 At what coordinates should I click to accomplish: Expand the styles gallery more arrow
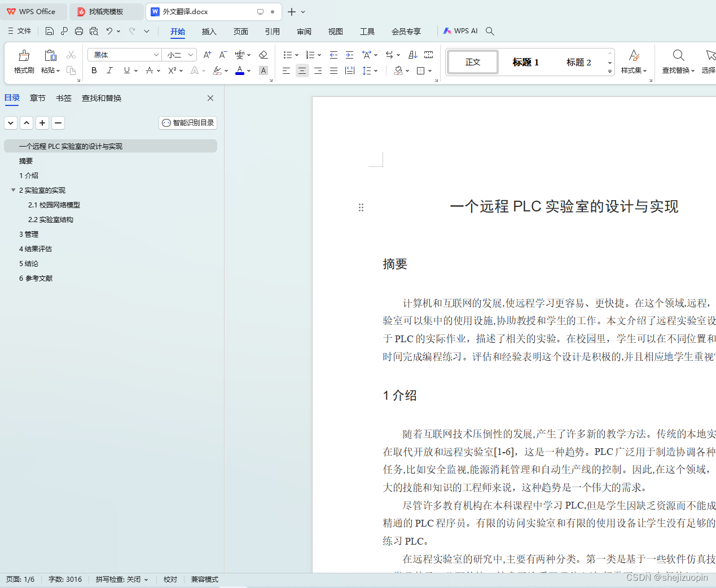[610, 71]
